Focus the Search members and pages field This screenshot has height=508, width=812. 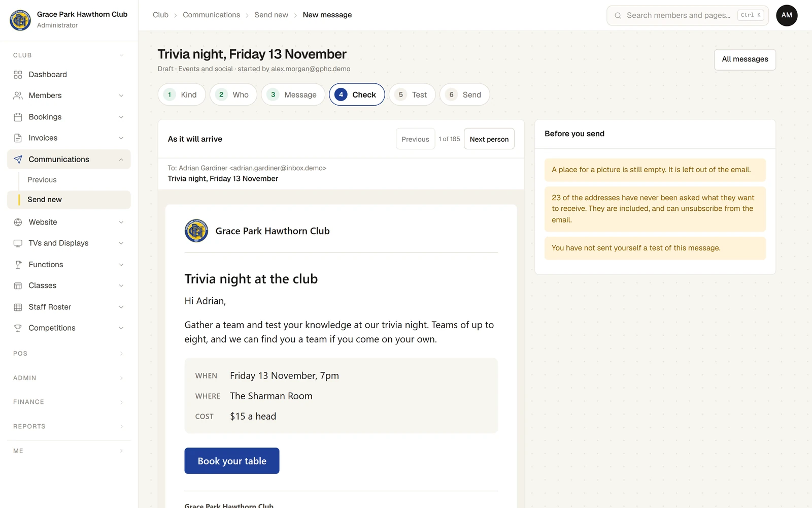coord(688,15)
